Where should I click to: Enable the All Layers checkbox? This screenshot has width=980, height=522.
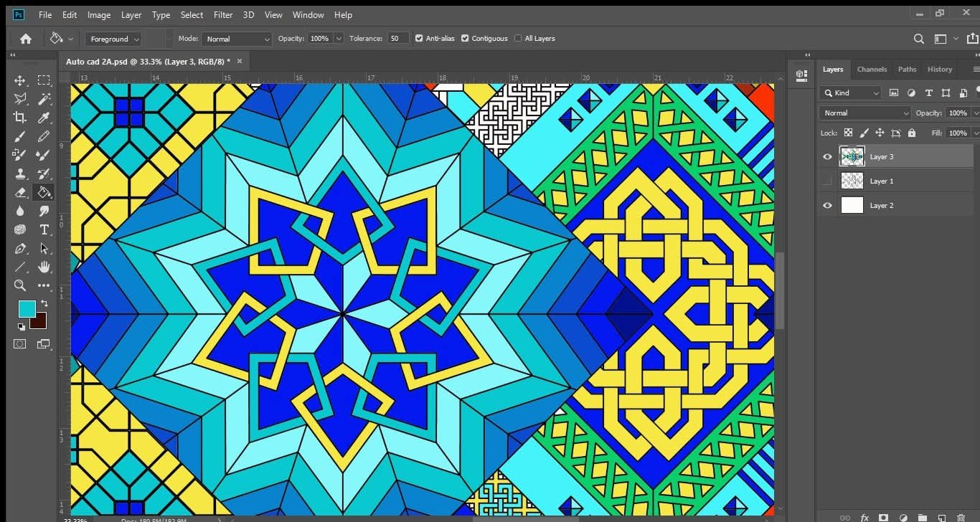coord(518,39)
